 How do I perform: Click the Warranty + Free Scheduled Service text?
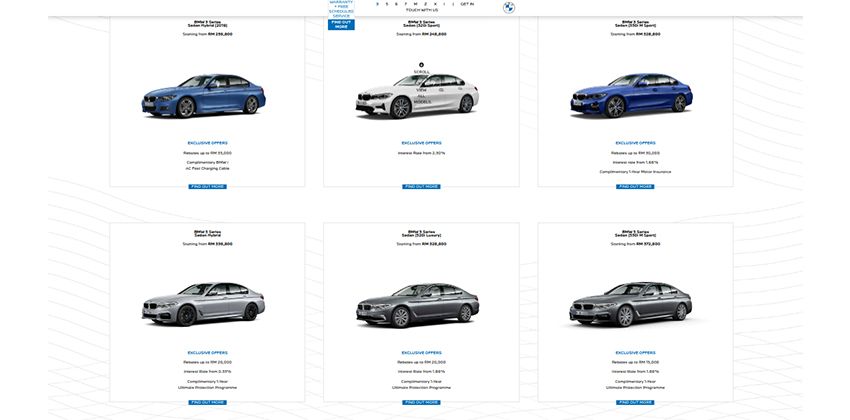click(341, 9)
